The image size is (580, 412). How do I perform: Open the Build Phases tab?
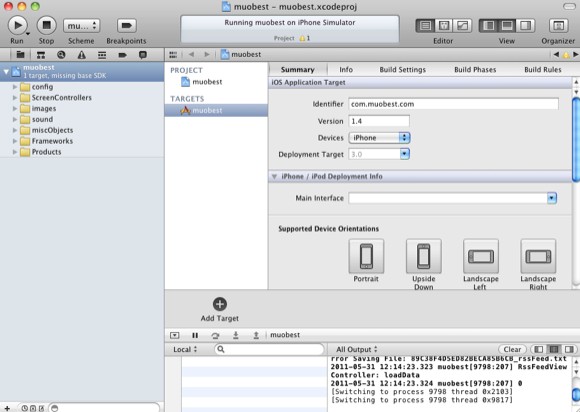[x=475, y=70]
